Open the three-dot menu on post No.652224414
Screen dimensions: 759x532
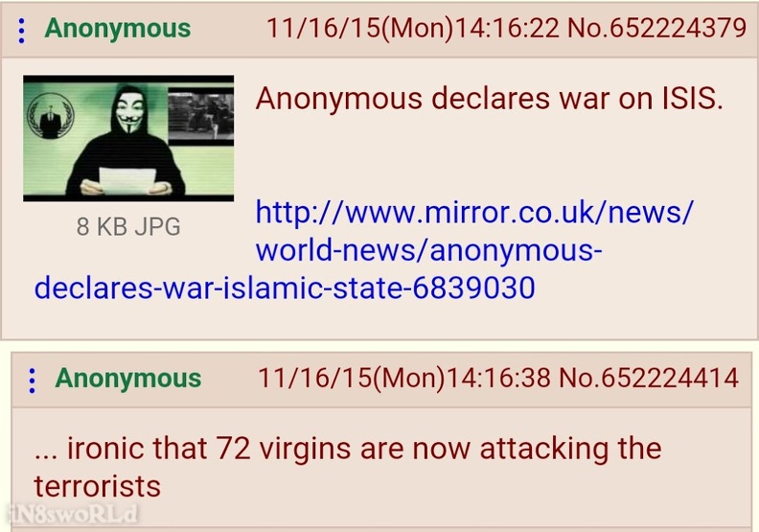pyautogui.click(x=32, y=381)
